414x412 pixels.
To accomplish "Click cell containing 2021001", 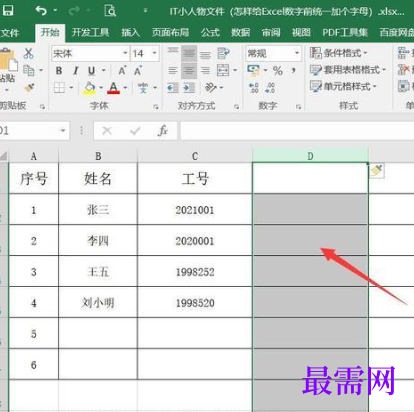I will click(x=195, y=210).
